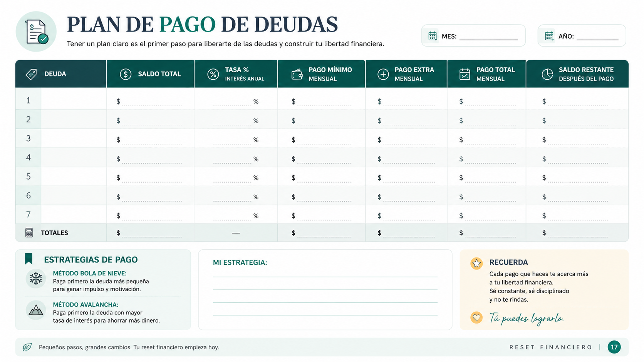Click the RECUERDA heading
The width and height of the screenshot is (644, 362).
pos(508,262)
